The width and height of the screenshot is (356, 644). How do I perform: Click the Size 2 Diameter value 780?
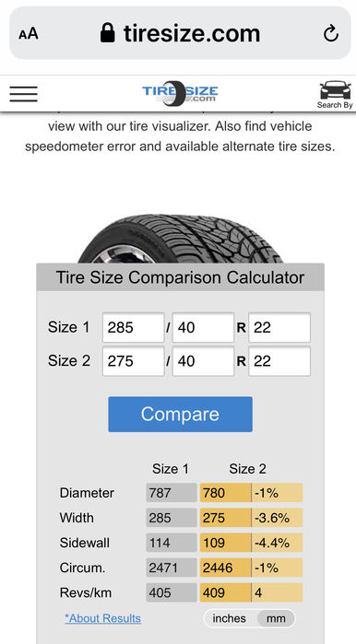(x=225, y=493)
